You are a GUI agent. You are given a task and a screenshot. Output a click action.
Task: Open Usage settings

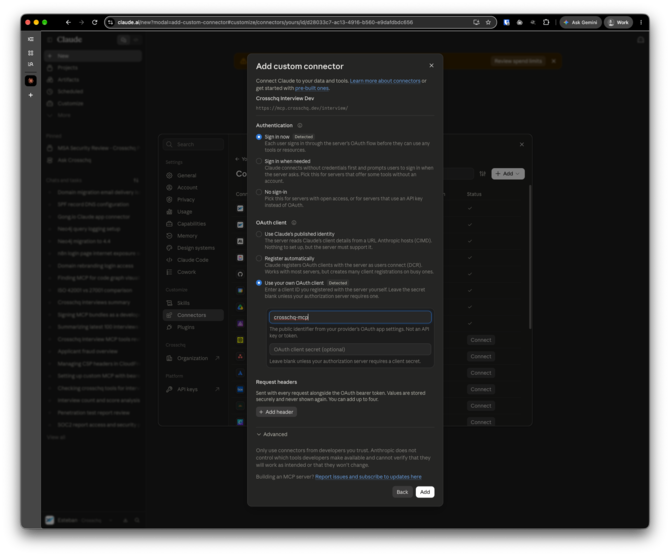point(185,212)
